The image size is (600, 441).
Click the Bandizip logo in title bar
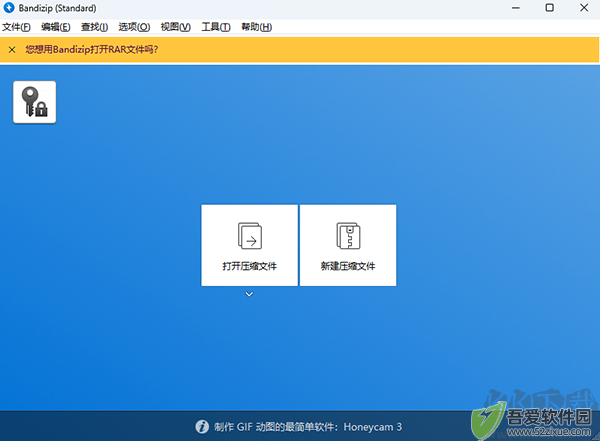8,8
